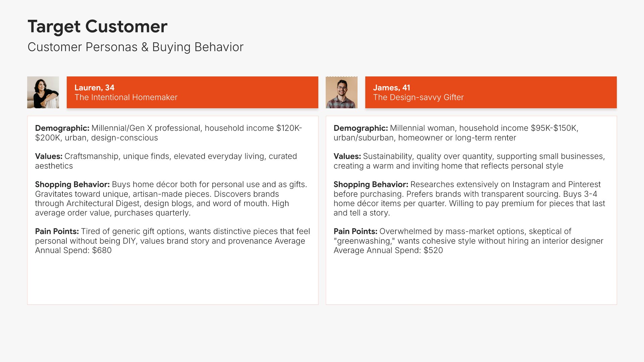Click the "$680" annual spend figure
This screenshot has height=362, width=644.
coord(102,251)
